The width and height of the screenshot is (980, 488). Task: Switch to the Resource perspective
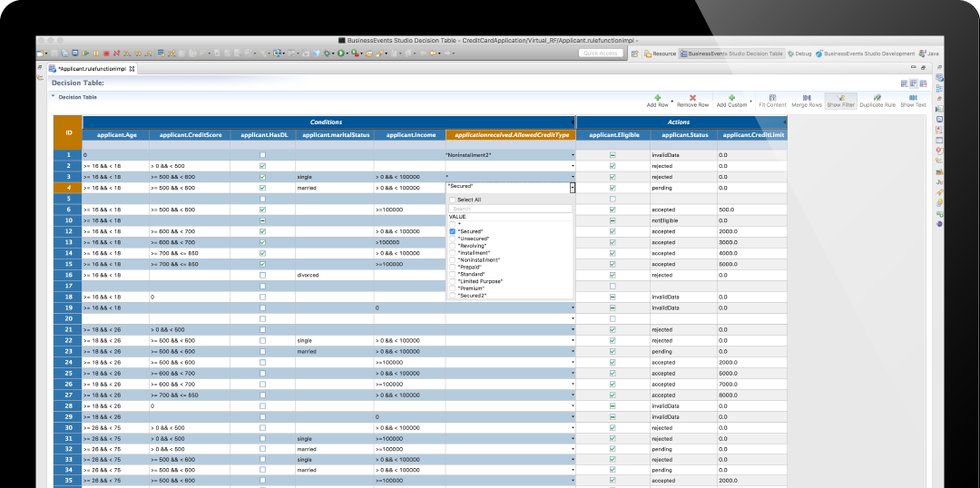pyautogui.click(x=661, y=54)
